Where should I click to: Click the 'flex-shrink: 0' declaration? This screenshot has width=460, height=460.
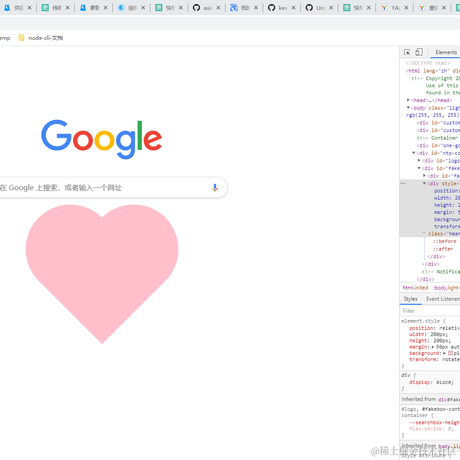click(x=431, y=429)
